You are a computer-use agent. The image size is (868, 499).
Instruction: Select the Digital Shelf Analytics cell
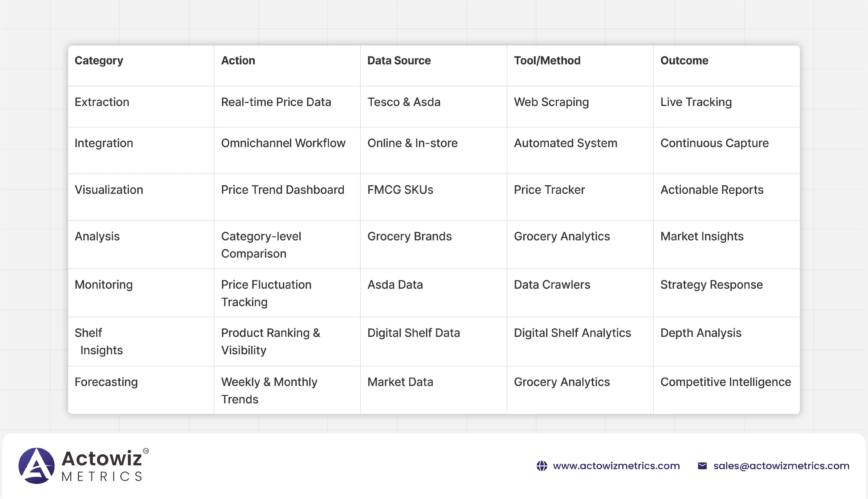pos(572,333)
